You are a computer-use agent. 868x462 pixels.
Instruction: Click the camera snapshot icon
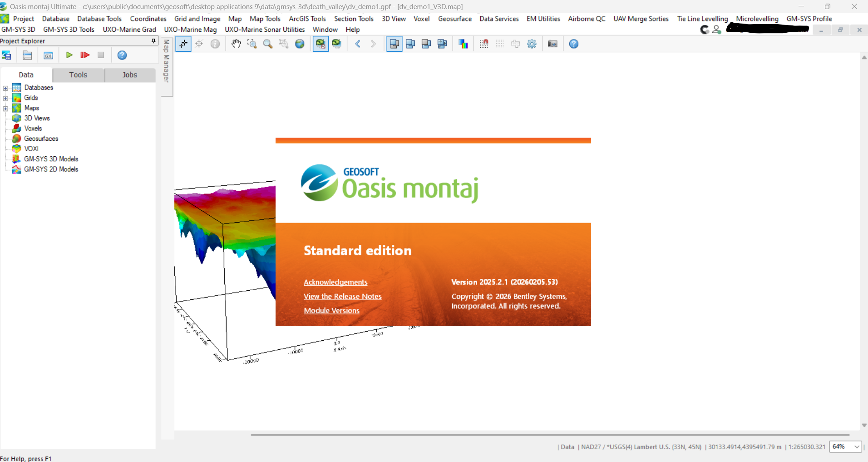tap(552, 44)
